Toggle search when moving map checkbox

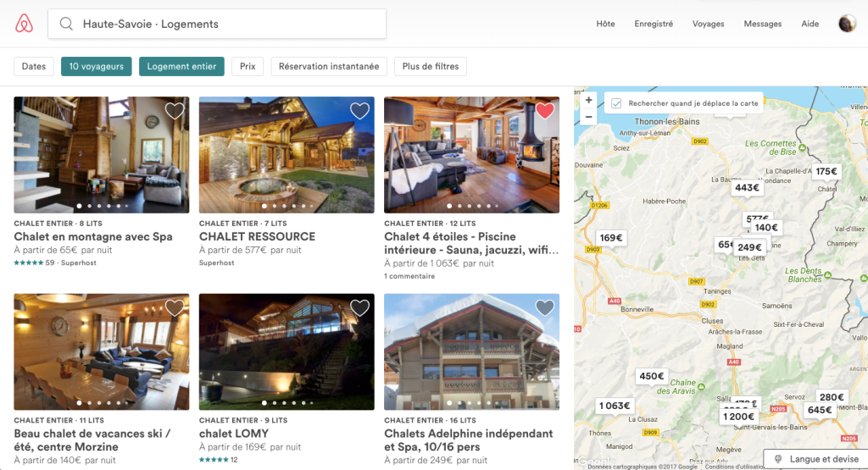coord(617,103)
